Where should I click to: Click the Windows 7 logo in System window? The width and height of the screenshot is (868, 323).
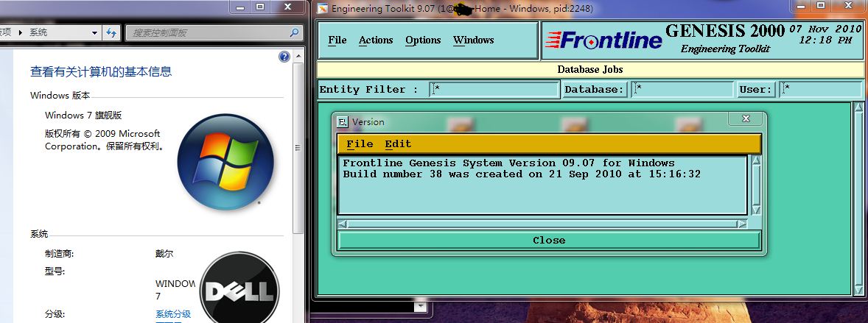click(x=225, y=162)
